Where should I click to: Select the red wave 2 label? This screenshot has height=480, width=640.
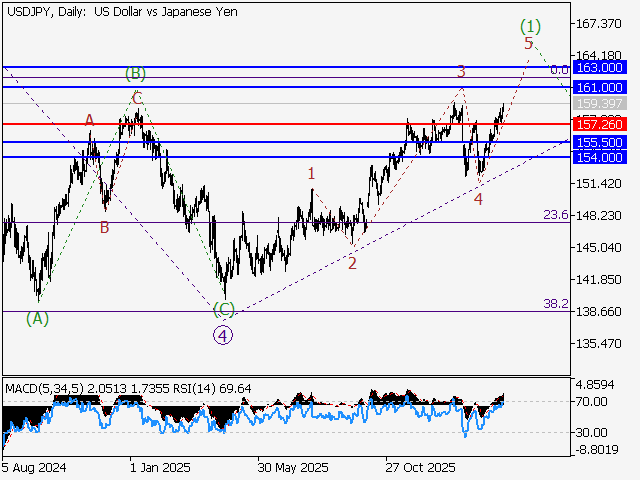[x=352, y=262]
